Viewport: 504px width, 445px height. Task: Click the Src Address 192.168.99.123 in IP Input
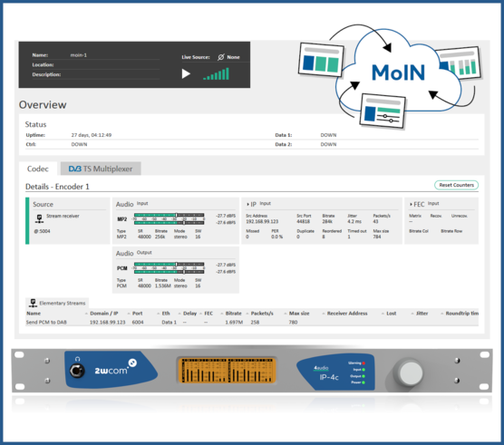(262, 222)
